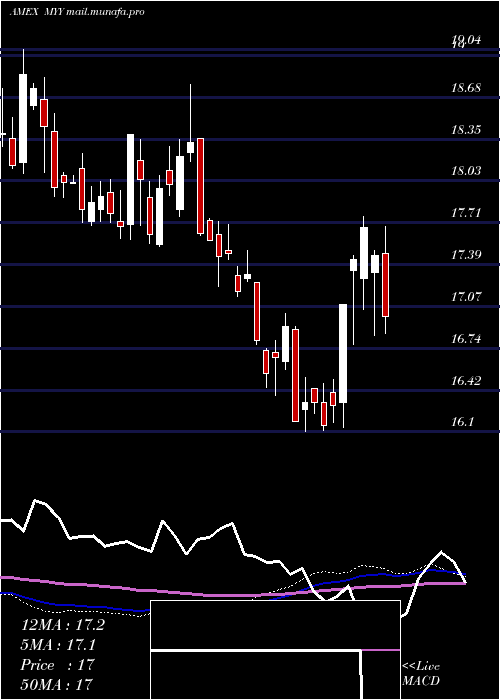Click the 50MA : 17 reading
Image resolution: width=500 pixels, height=700 pixels.
(56, 684)
